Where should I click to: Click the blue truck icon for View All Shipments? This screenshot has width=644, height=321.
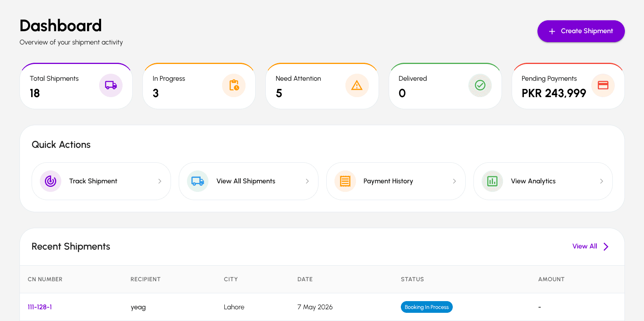tap(198, 181)
